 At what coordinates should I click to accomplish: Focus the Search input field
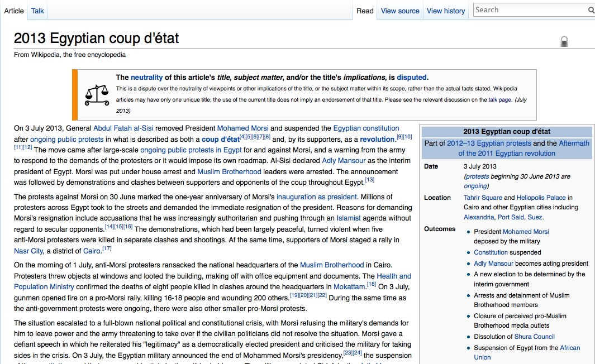click(x=531, y=10)
